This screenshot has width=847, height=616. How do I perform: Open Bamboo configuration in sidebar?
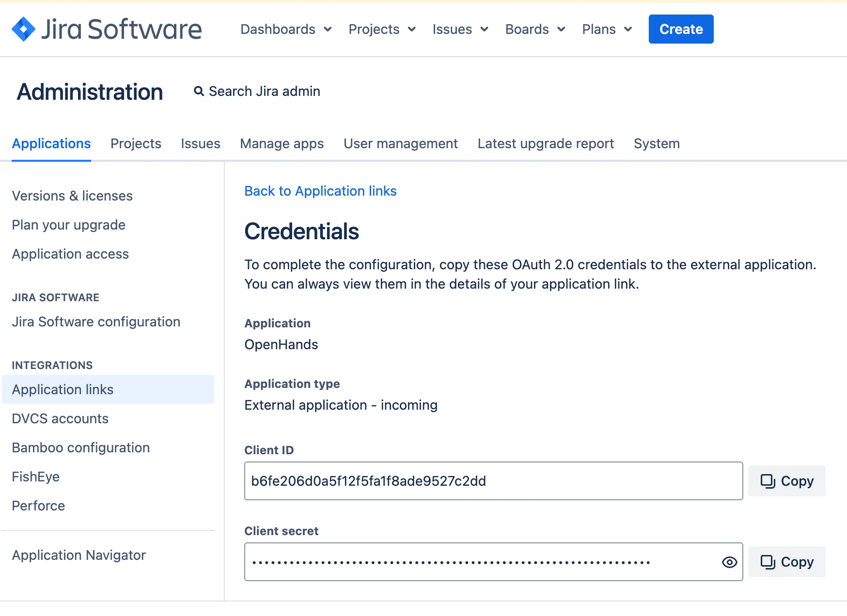tap(81, 447)
